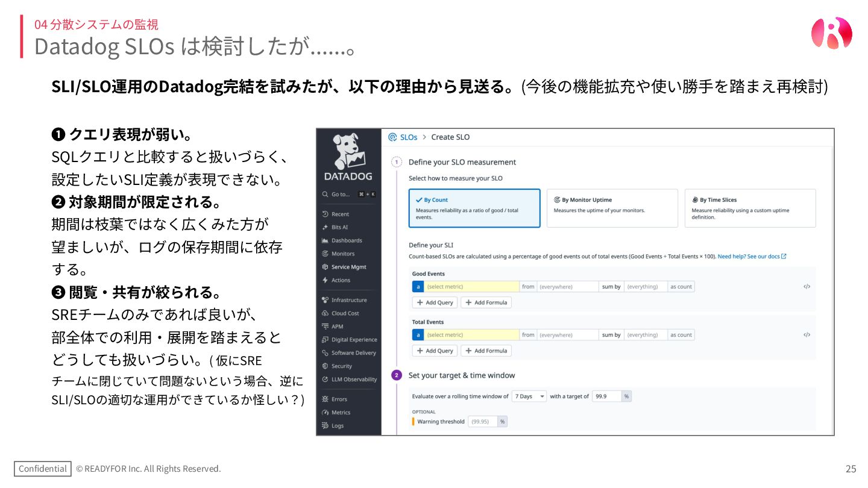Screen dimensions: 868x488
Task: Click Add Formula under Total Events
Action: pyautogui.click(x=486, y=351)
